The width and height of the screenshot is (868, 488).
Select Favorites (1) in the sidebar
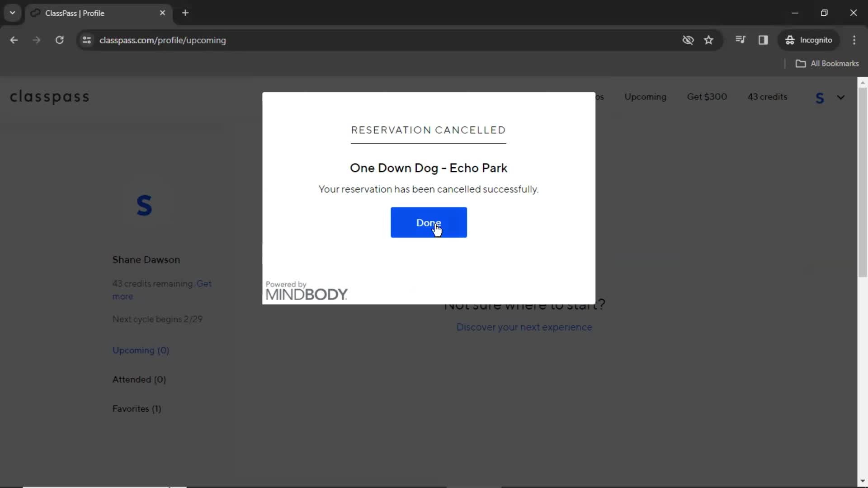point(137,409)
